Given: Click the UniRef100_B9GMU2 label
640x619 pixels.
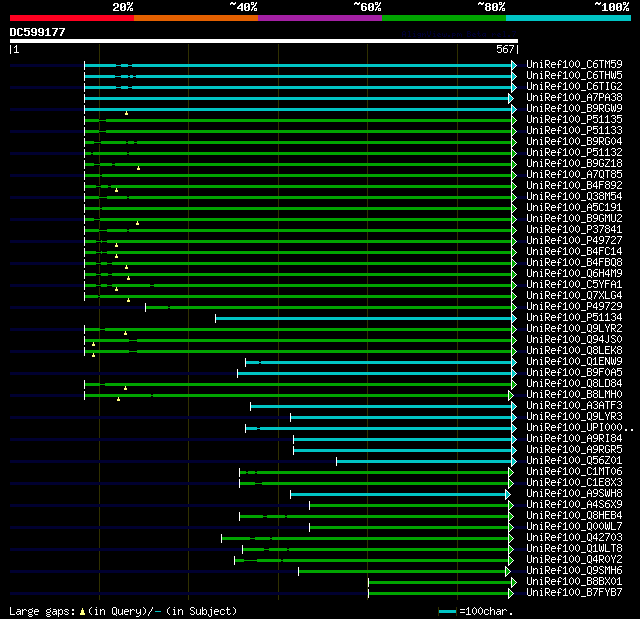Looking at the screenshot, I should click(x=574, y=219).
